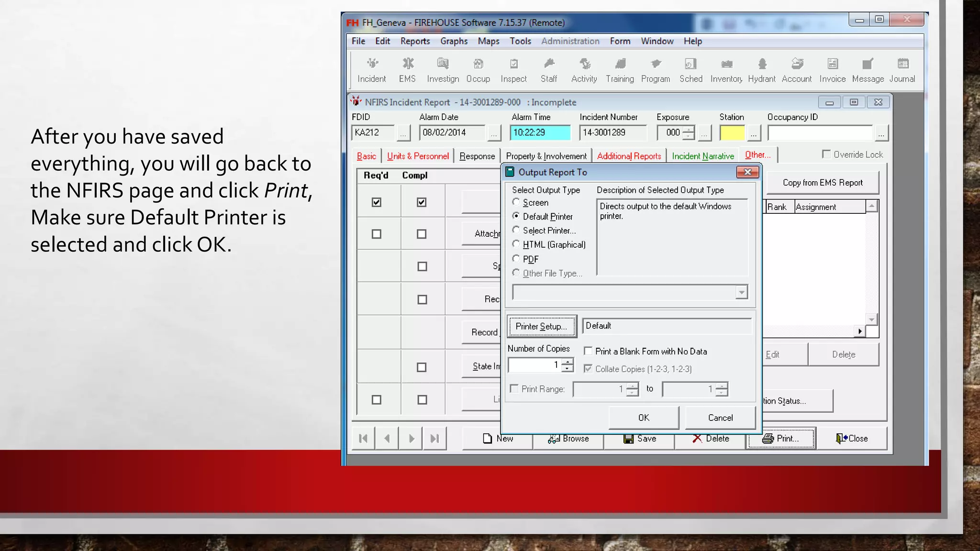Open the Inventory toolbar module
The height and width of the screenshot is (551, 980).
point(726,70)
